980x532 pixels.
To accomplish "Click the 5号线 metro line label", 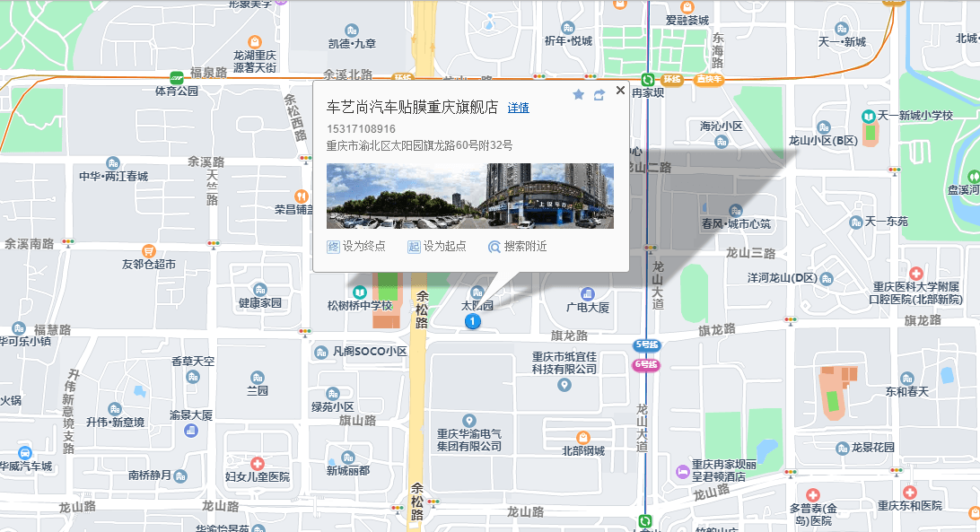I will [646, 344].
